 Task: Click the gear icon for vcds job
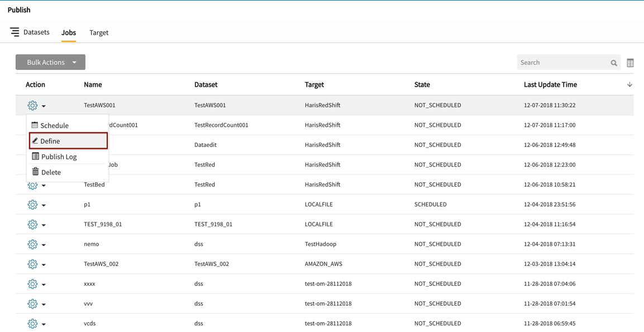[x=32, y=324]
